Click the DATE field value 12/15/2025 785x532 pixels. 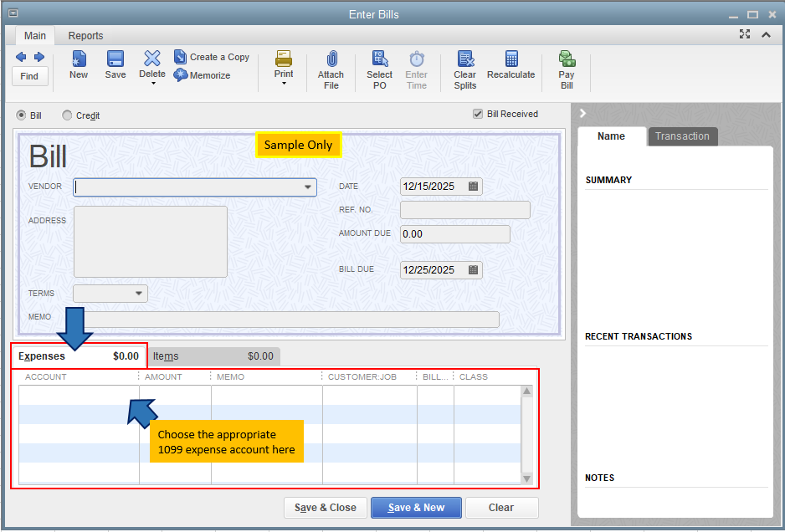pos(428,187)
